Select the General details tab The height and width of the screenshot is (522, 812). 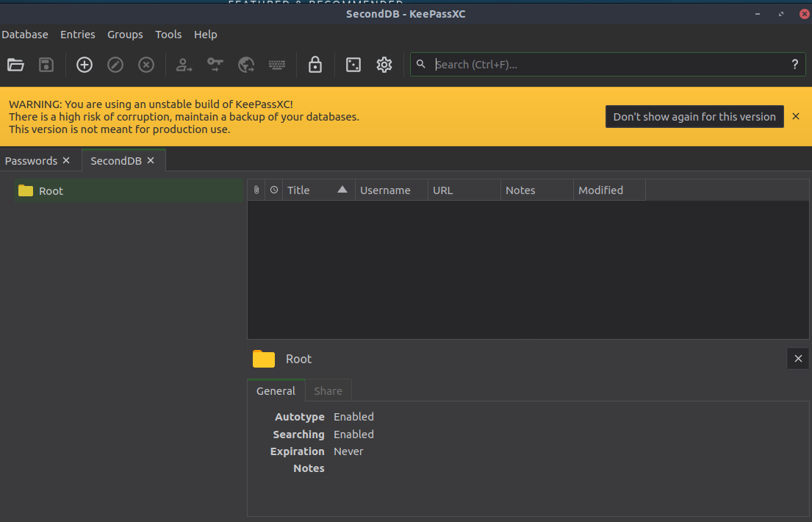276,391
